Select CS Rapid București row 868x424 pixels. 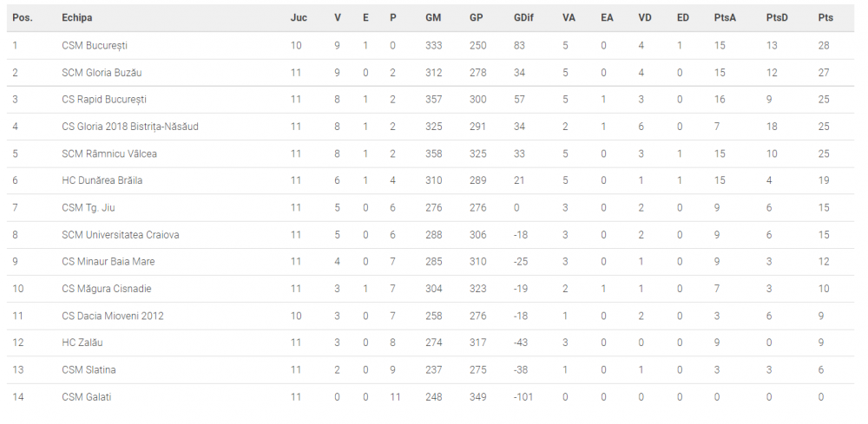coord(431,100)
